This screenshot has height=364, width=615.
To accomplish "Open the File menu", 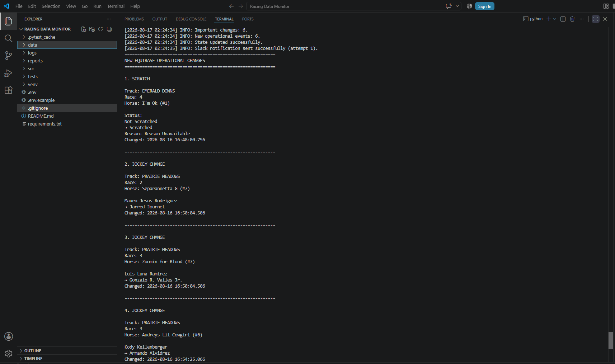I will (19, 6).
